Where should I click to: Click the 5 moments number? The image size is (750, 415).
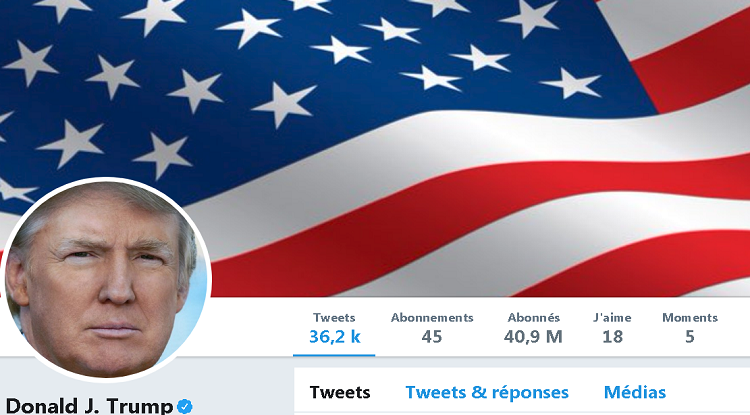[x=689, y=337]
